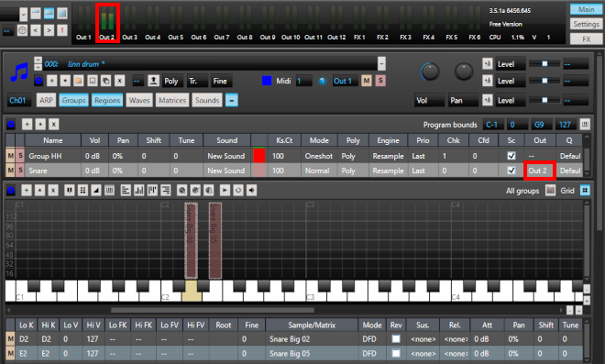Open the Sounds tab
605x364 pixels.
coord(207,100)
